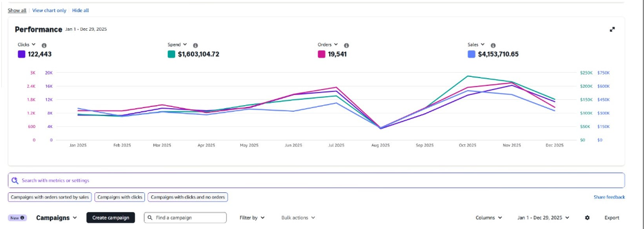Open info tooltip next to Spend

point(196,46)
